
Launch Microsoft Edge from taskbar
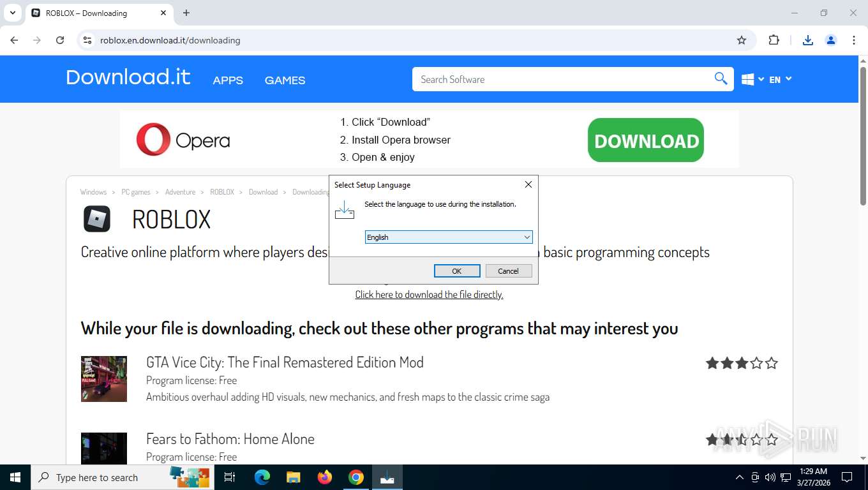tap(262, 477)
